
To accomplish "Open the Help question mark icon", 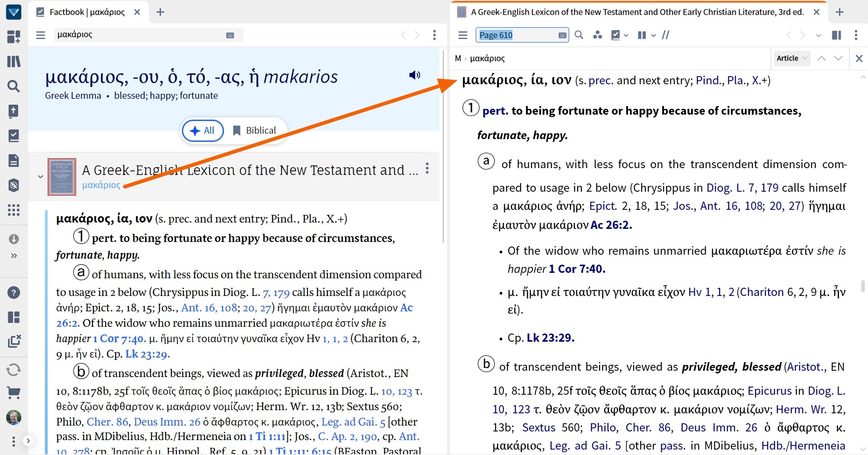I will [14, 293].
